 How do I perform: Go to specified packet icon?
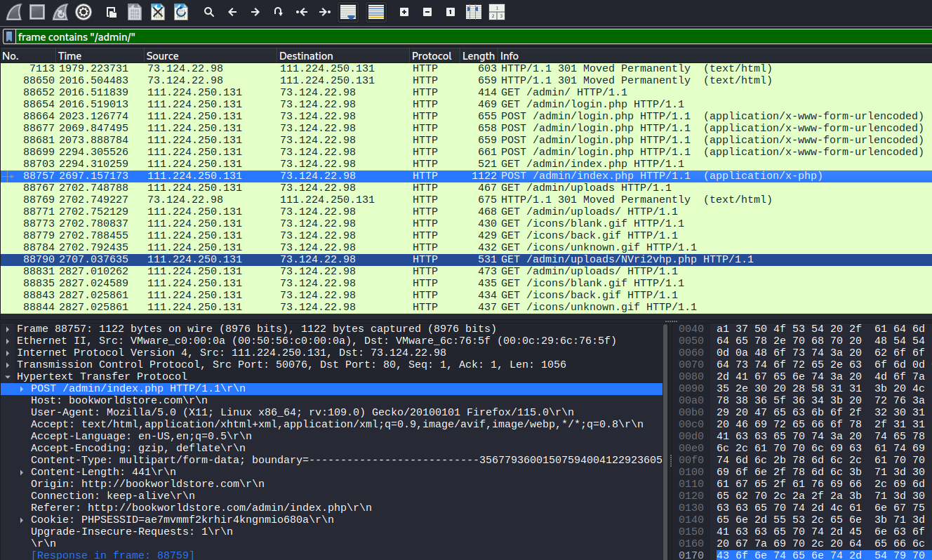(x=279, y=12)
